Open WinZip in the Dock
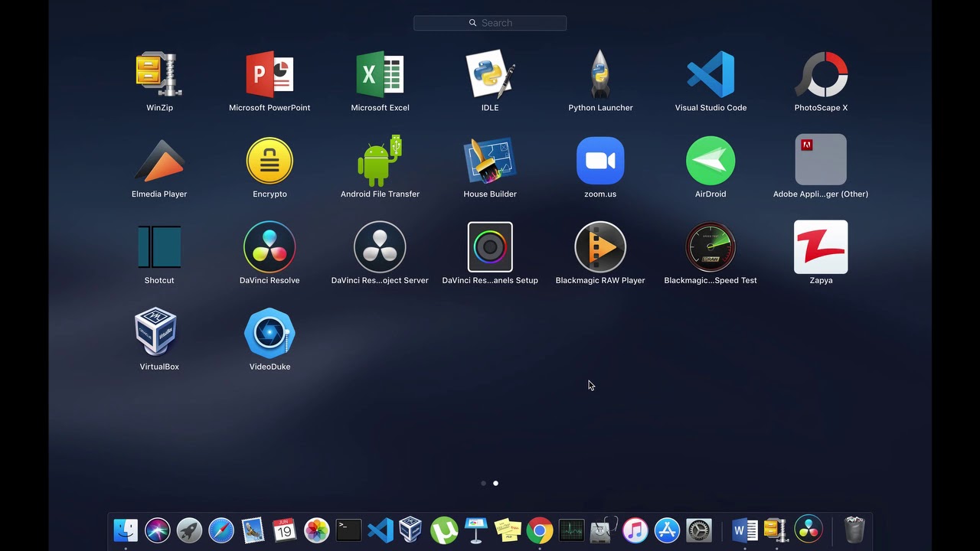This screenshot has width=980, height=551. point(776,530)
